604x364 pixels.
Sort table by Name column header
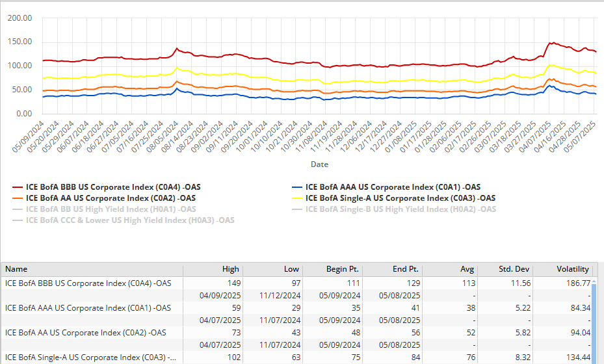92,269
